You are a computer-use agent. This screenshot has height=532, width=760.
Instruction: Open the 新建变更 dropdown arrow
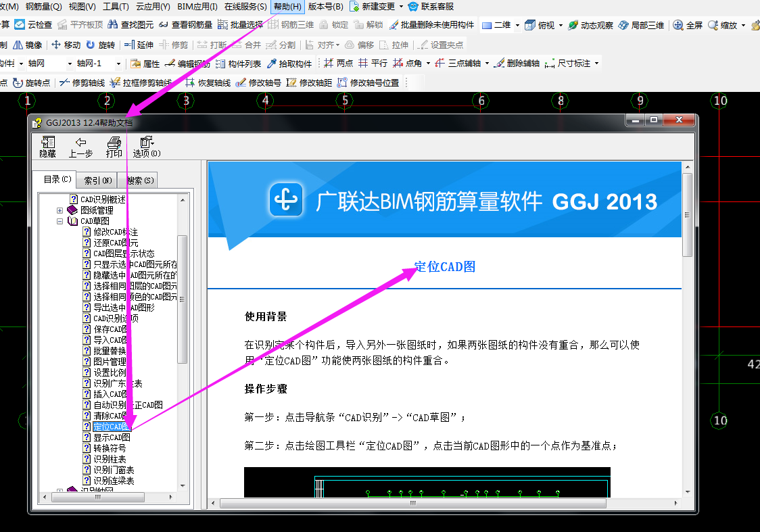pyautogui.click(x=401, y=7)
